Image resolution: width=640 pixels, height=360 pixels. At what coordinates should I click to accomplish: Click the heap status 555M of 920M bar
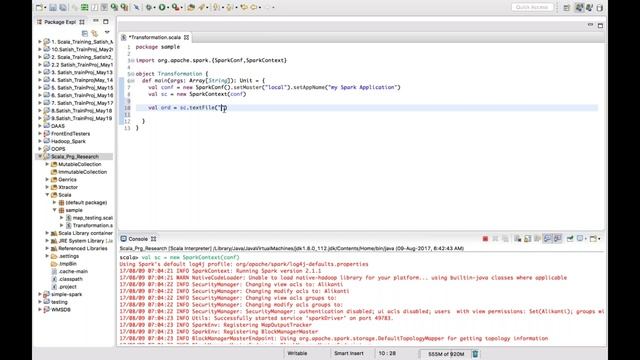click(x=446, y=354)
